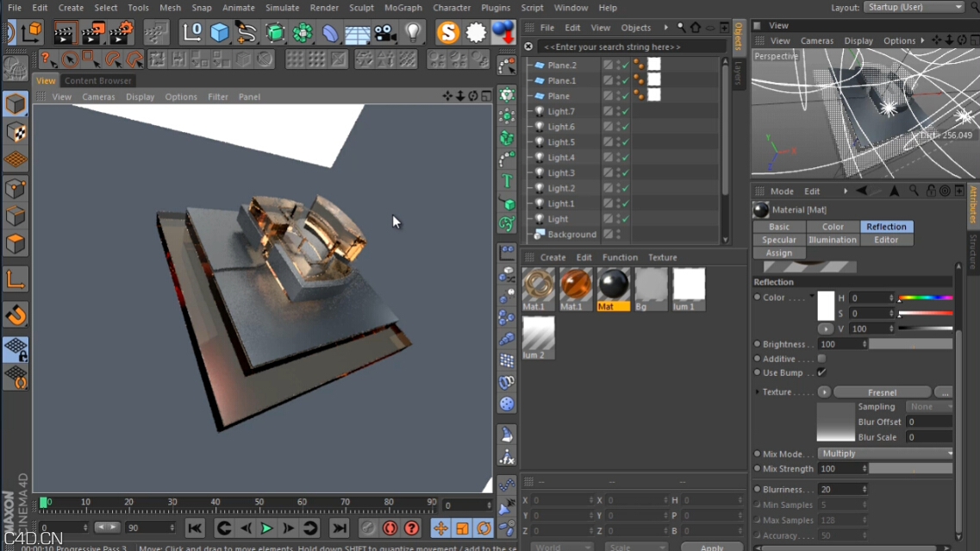Select the Cube primitive tool

(220, 34)
